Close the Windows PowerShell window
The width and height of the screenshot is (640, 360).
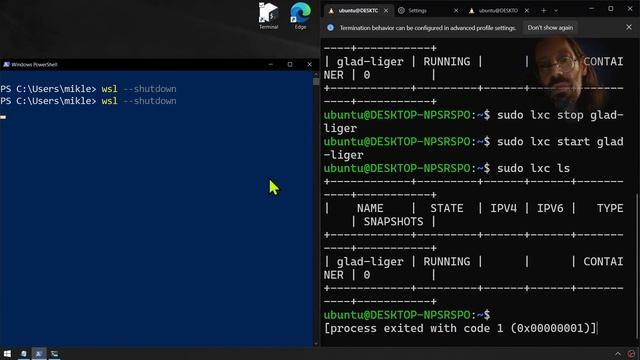coord(309,64)
